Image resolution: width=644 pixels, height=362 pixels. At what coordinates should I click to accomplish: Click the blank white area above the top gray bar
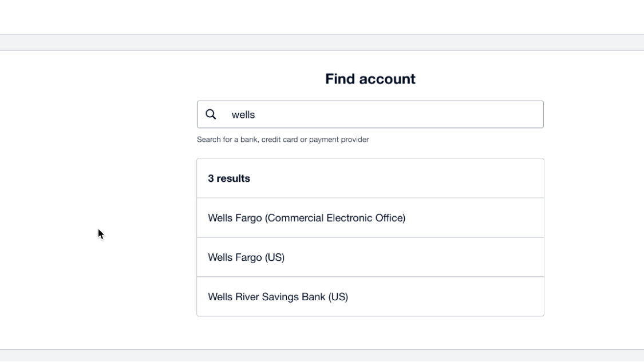pos(322,16)
